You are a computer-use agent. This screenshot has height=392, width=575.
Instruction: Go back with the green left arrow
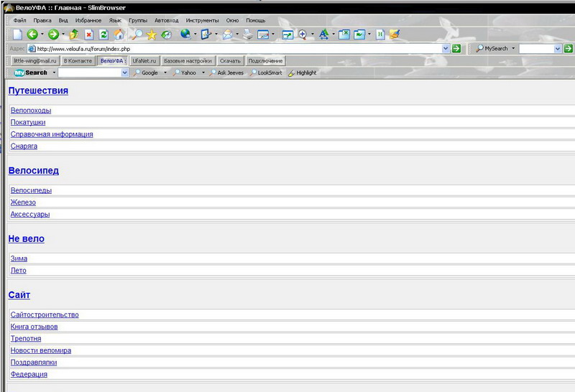pos(32,34)
